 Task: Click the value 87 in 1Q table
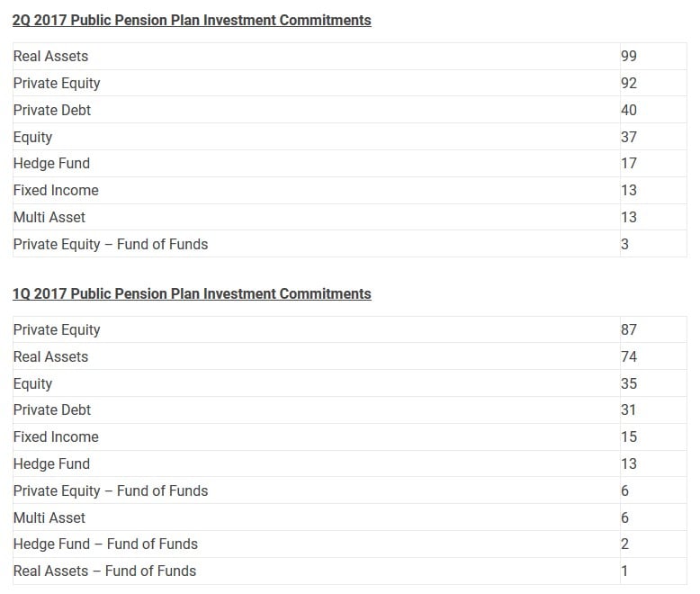(x=629, y=329)
